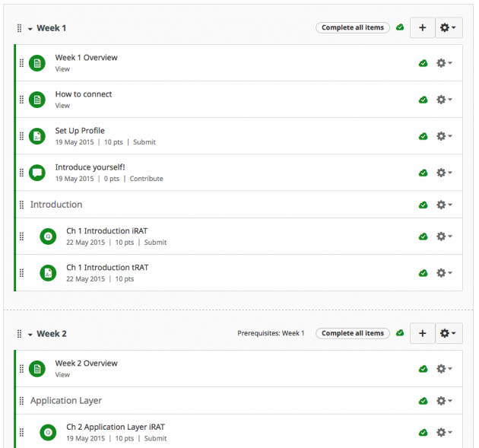The width and height of the screenshot is (479, 448).
Task: Unpublish the How to connect page
Action: 423,100
